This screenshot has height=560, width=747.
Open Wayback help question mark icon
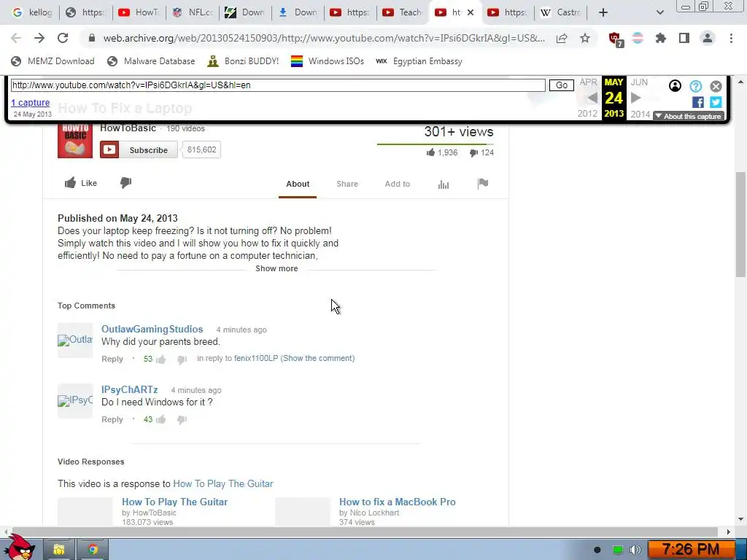[x=695, y=86]
